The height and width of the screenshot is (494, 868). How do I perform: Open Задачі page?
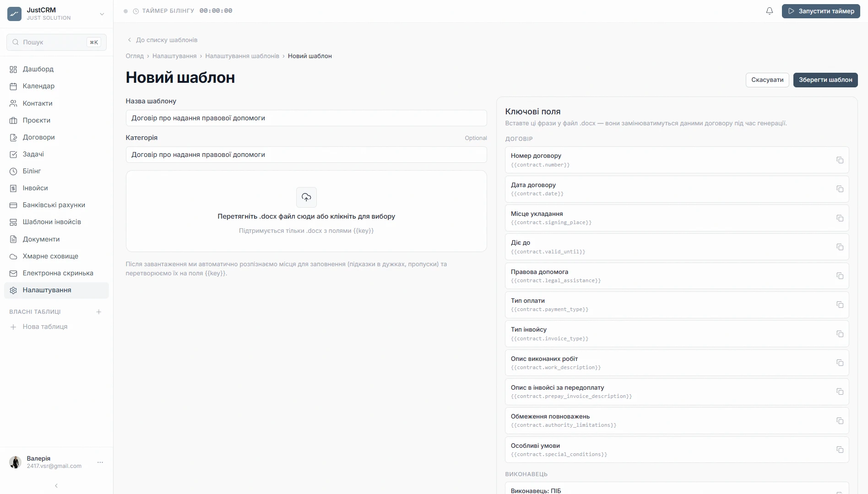coord(56,154)
